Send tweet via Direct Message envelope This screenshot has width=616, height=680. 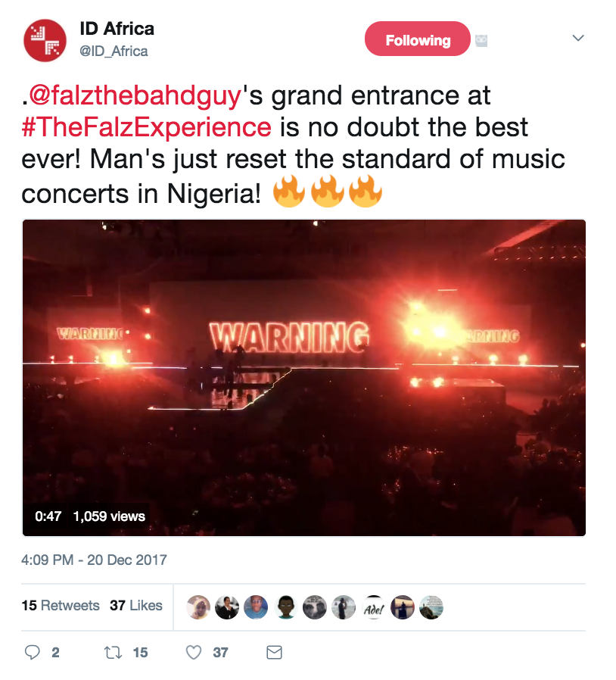[274, 652]
